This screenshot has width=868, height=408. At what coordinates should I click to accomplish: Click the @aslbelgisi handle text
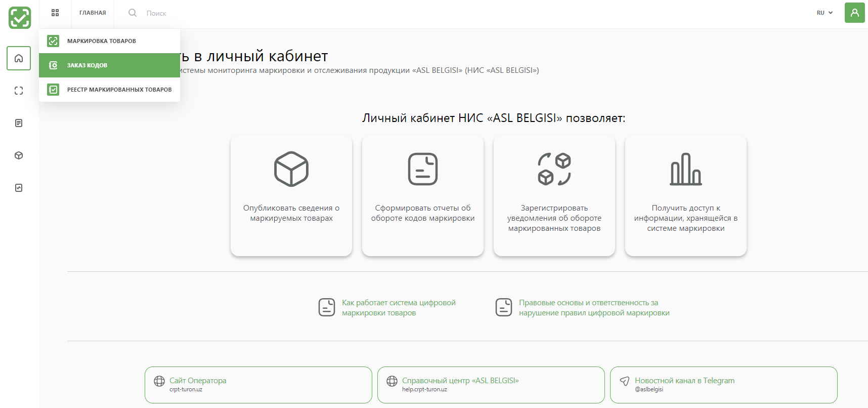(649, 389)
